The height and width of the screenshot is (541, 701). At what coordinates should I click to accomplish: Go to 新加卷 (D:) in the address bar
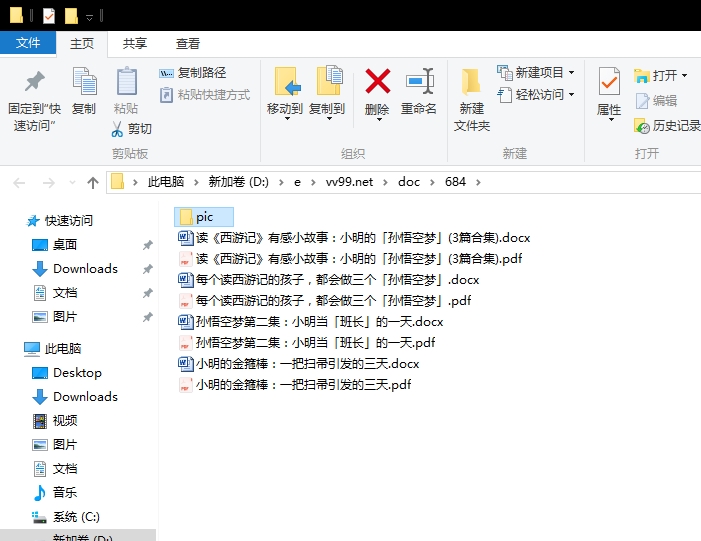(239, 182)
